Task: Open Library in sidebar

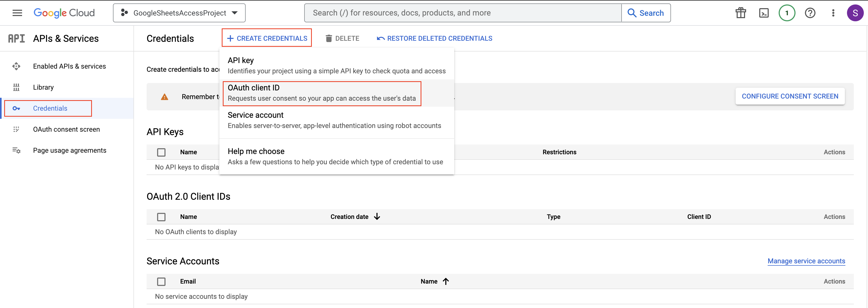Action: pyautogui.click(x=43, y=87)
